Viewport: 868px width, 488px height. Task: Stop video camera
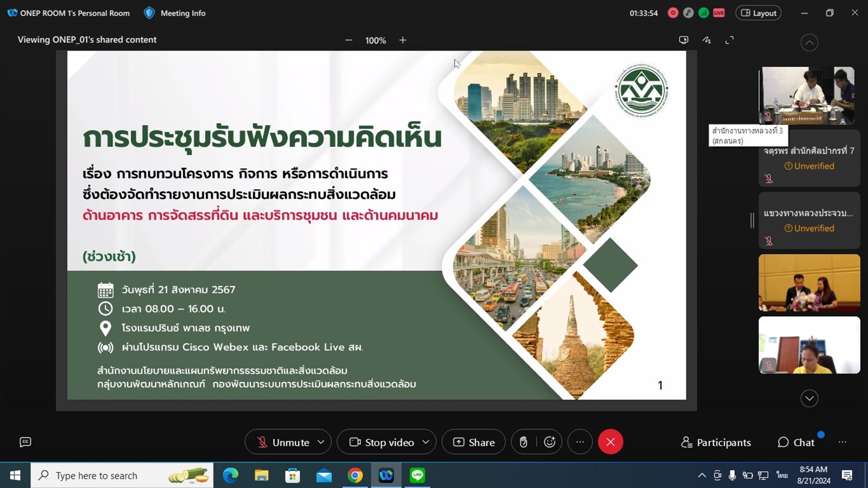tap(382, 442)
